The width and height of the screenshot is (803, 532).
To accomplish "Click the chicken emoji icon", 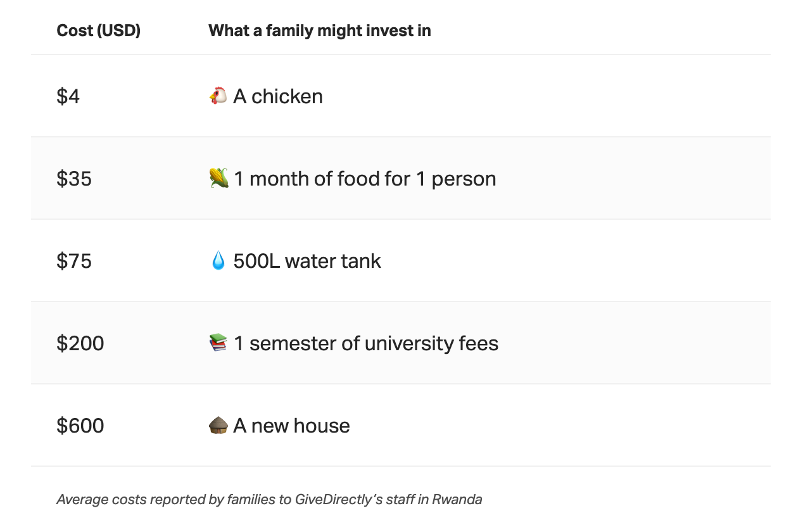I will [x=218, y=96].
